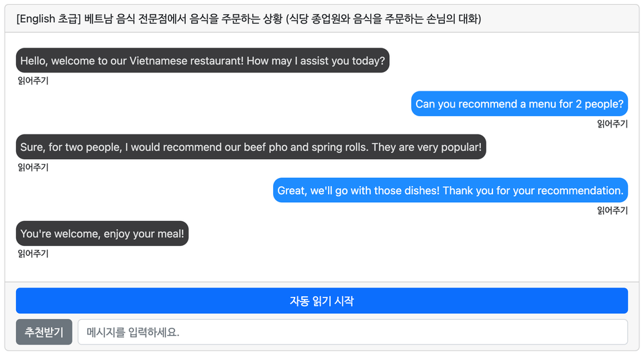Click 읽어주기 under the menu-for-2-people question

(x=612, y=124)
